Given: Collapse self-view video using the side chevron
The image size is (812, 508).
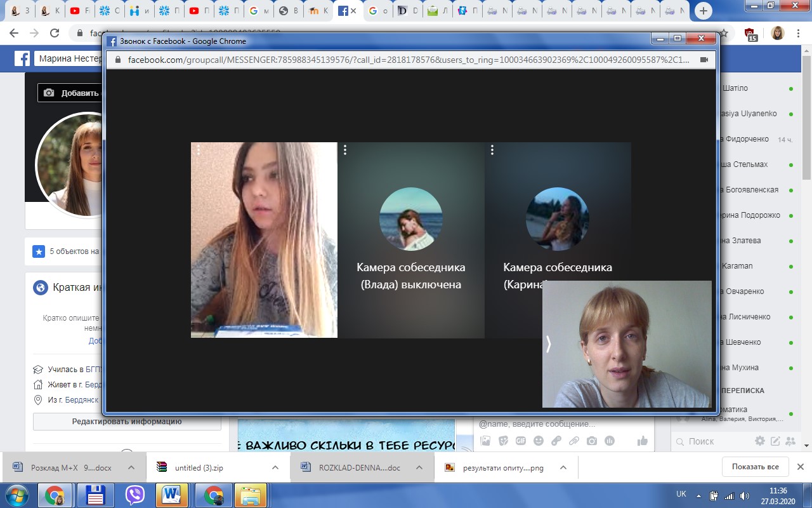Looking at the screenshot, I should point(549,344).
